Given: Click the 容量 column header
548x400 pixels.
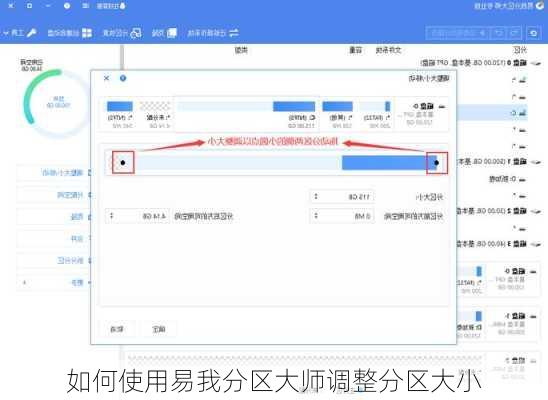Looking at the screenshot, I should coord(356,50).
